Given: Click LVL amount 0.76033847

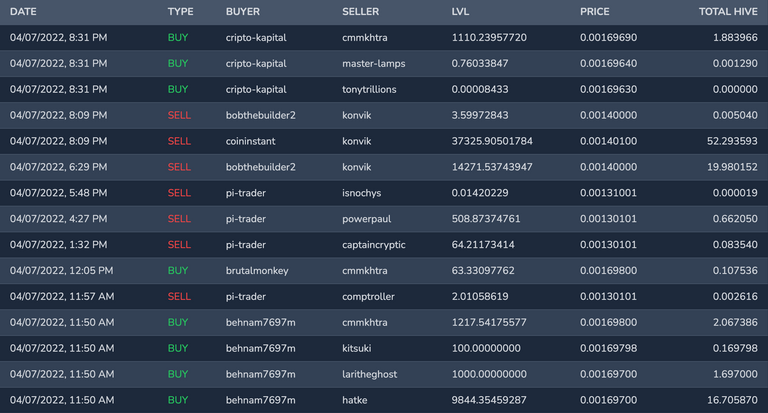Looking at the screenshot, I should coord(480,64).
